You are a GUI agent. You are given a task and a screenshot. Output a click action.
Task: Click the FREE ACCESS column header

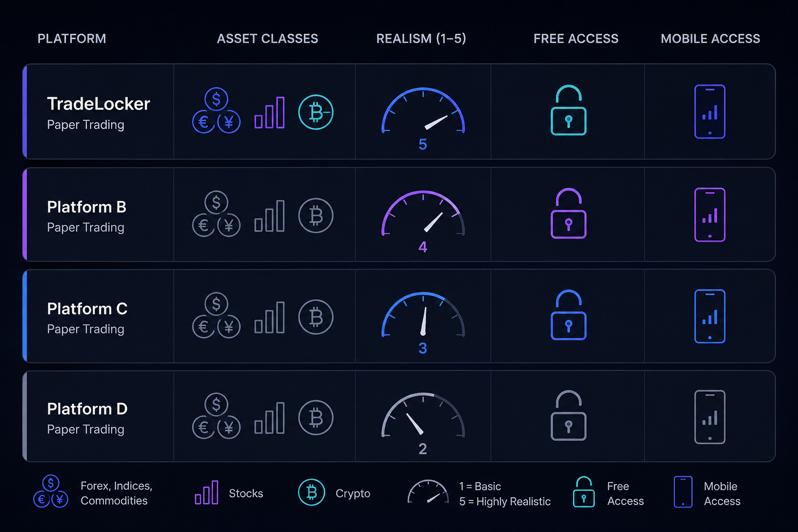pos(576,39)
